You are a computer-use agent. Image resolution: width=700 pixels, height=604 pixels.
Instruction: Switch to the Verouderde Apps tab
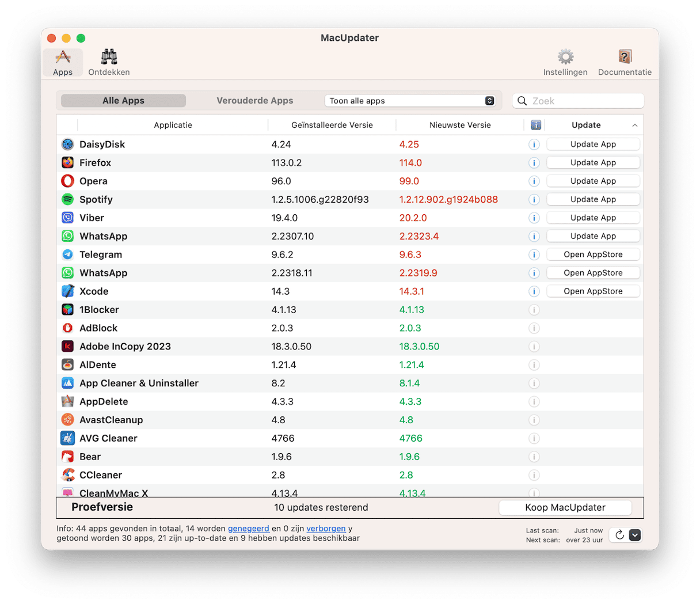click(x=255, y=101)
